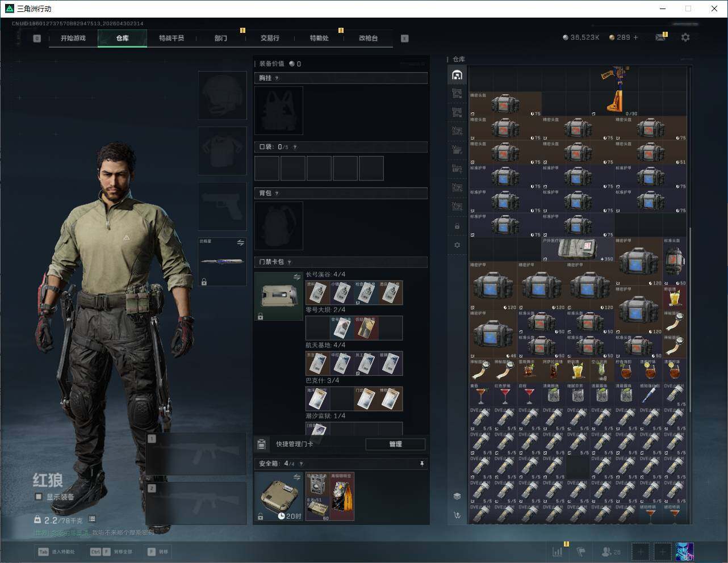This screenshot has width=728, height=563.
Task: Click the statistics chart icon in bottom bar
Action: coord(558,552)
